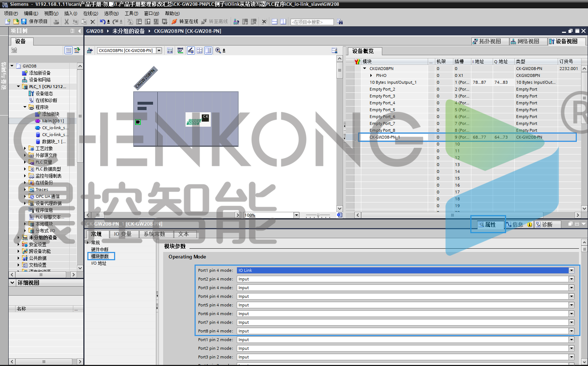Click the paste icon in toolbar
588x366 pixels.
coord(84,22)
